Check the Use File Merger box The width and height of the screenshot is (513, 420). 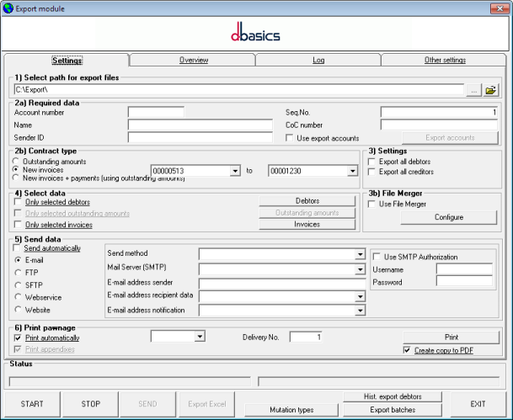[371, 204]
